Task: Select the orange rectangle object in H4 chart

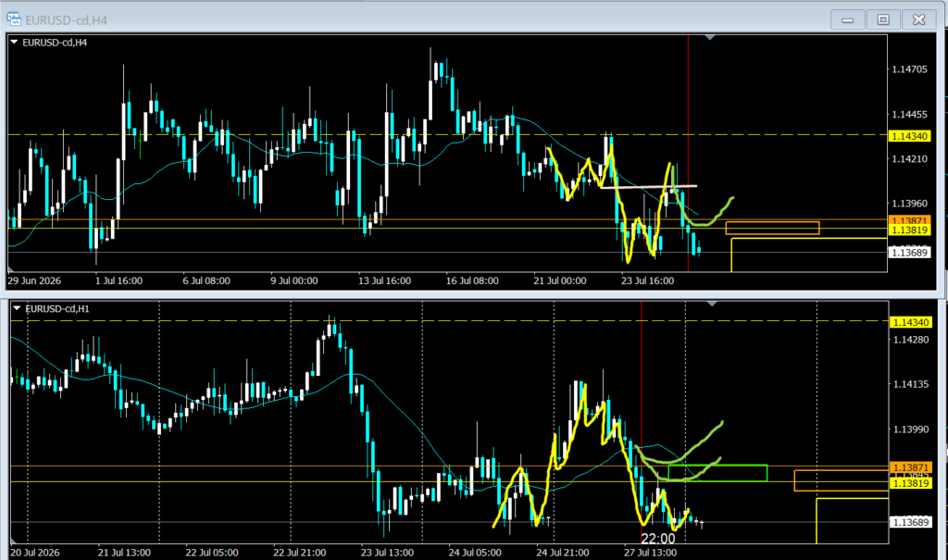Action: pos(773,228)
